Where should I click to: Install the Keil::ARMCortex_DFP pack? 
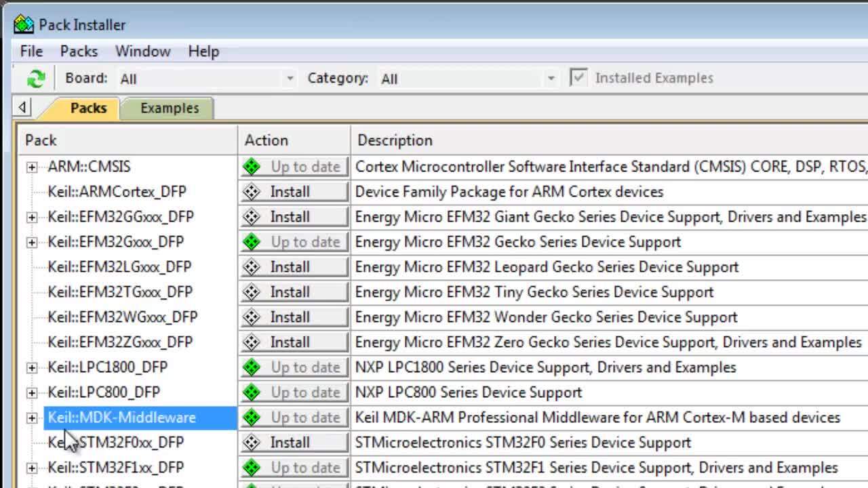[294, 192]
